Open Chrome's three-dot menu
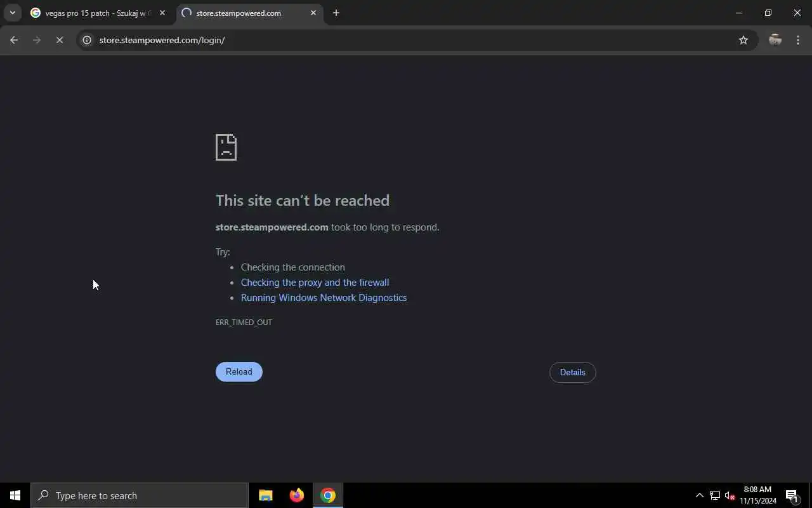 (x=798, y=40)
